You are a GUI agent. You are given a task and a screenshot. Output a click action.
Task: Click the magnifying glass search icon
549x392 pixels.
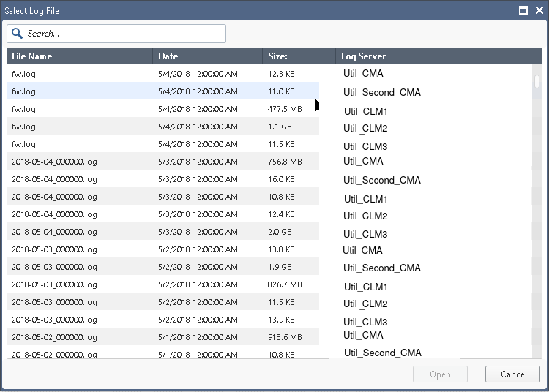click(17, 33)
